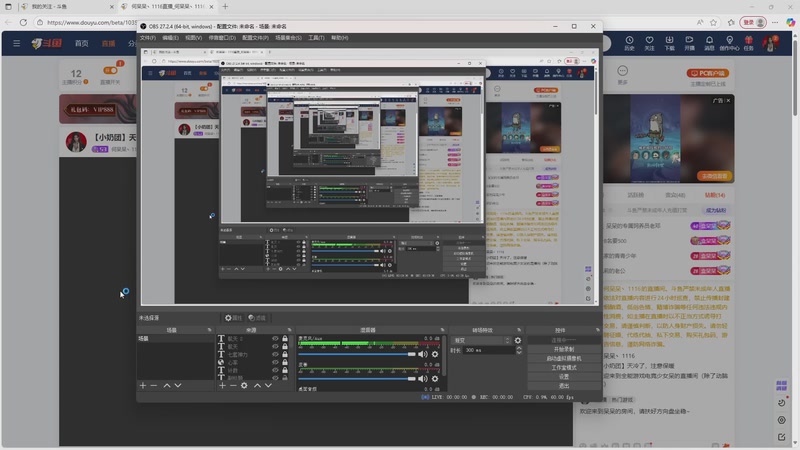The height and width of the screenshot is (450, 800).
Task: Click 开始录制 start recording button
Action: pos(564,349)
